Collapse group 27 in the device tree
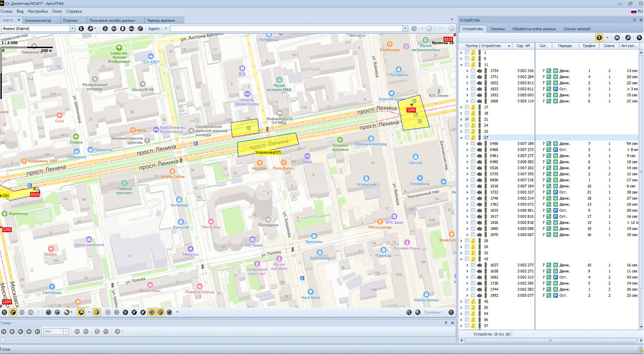 [x=461, y=138]
